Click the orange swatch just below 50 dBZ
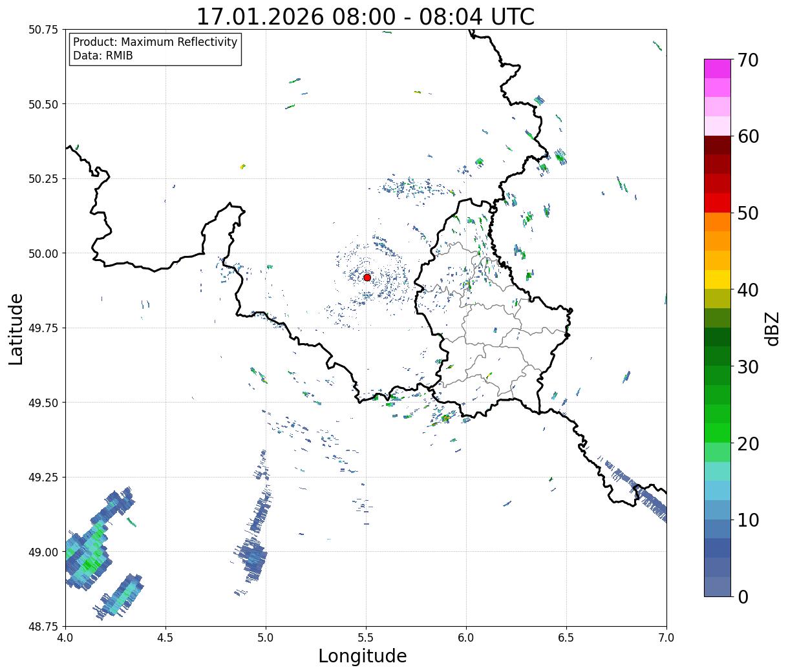The image size is (788, 672). coord(718,222)
